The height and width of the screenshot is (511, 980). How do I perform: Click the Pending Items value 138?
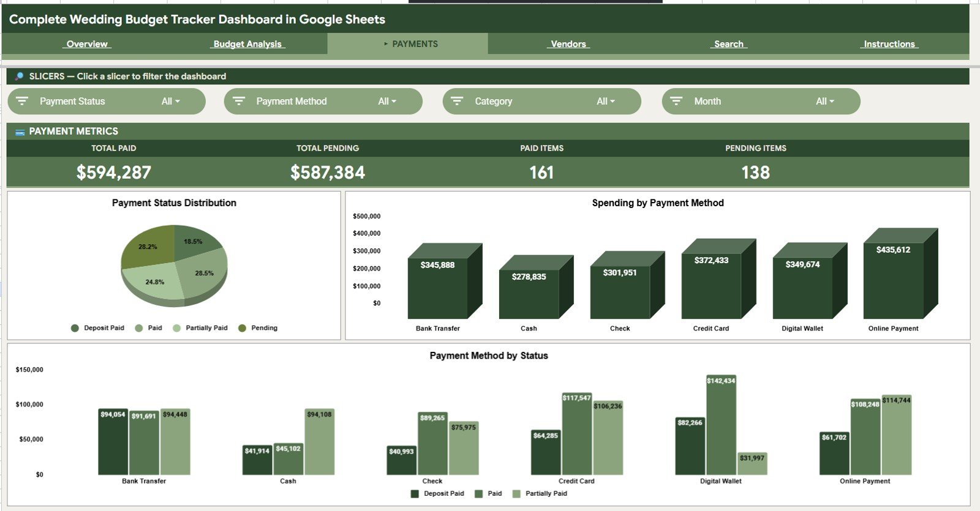pos(755,173)
